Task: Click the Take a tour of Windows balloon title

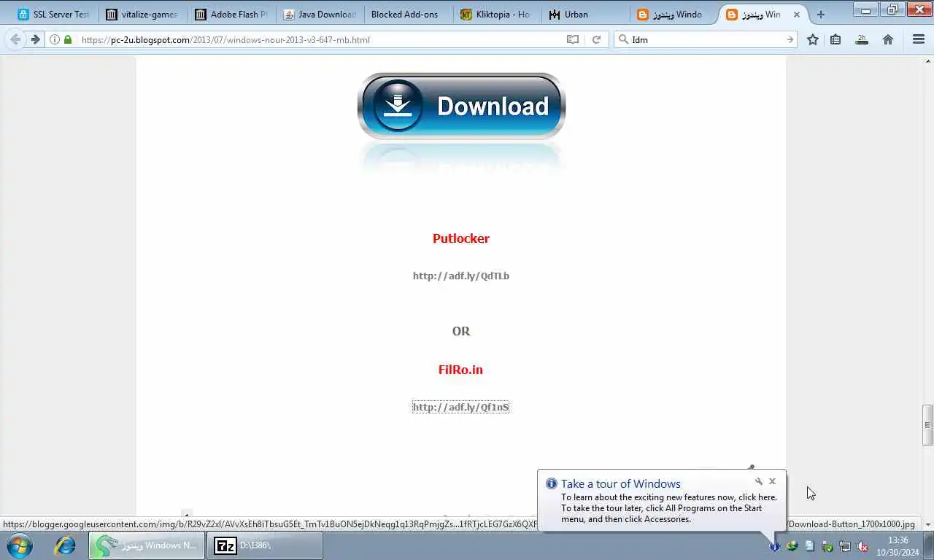Action: click(x=620, y=483)
